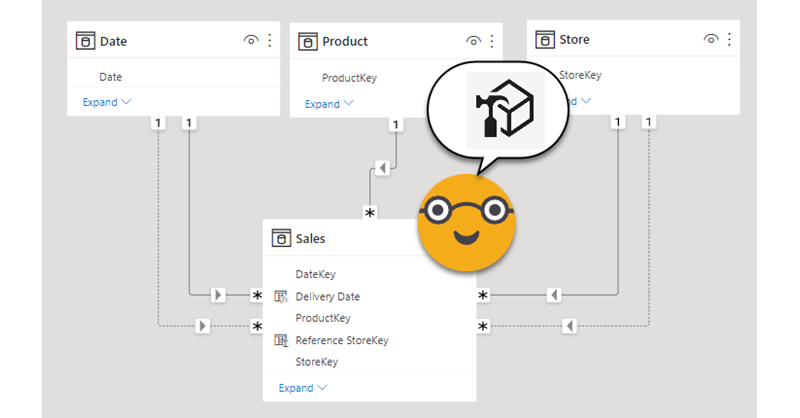
Task: Click the Product table icon
Action: pyautogui.click(x=309, y=41)
